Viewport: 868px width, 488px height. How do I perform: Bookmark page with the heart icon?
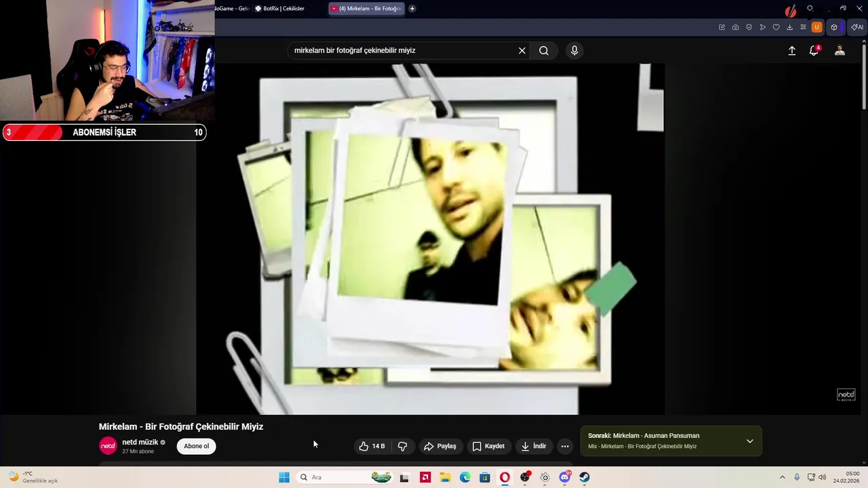(776, 27)
